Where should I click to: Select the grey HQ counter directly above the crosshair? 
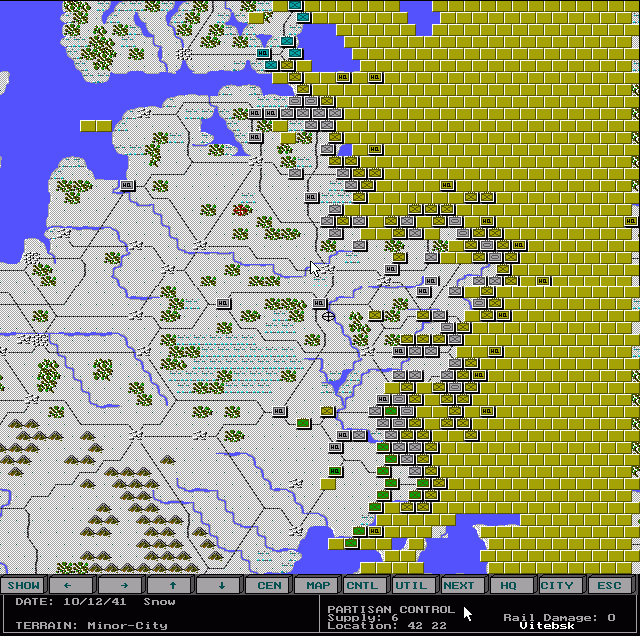(319, 303)
